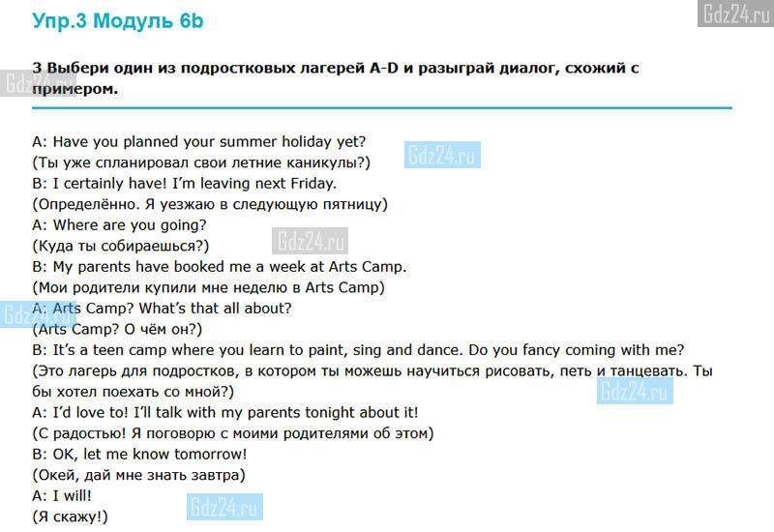The image size is (774, 532).
Task: Click the final line "Я скажу!"
Action: point(70,517)
